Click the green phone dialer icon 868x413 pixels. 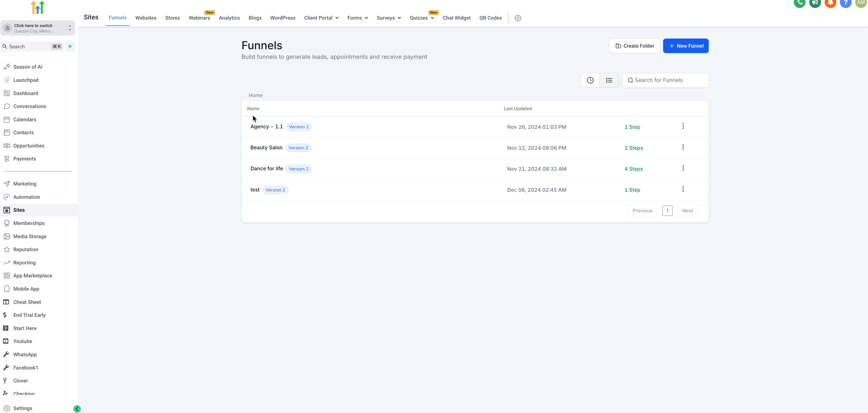pyautogui.click(x=800, y=3)
